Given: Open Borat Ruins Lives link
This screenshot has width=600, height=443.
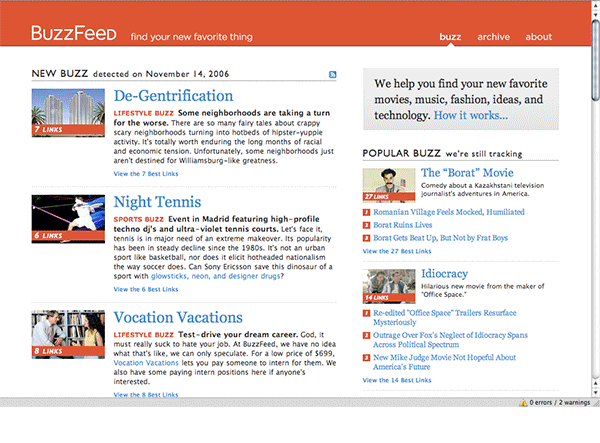Looking at the screenshot, I should [403, 225].
